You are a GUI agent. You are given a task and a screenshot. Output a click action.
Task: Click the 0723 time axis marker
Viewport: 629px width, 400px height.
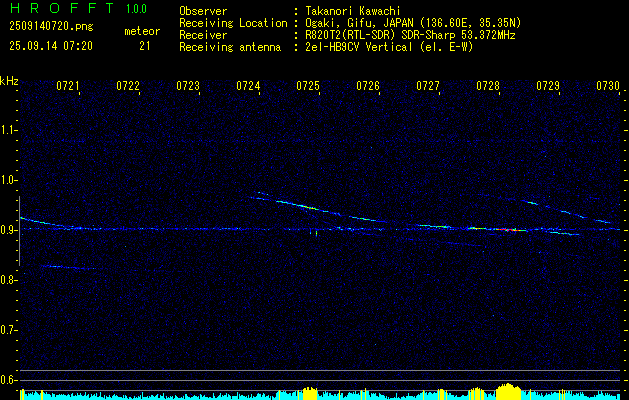[x=188, y=86]
